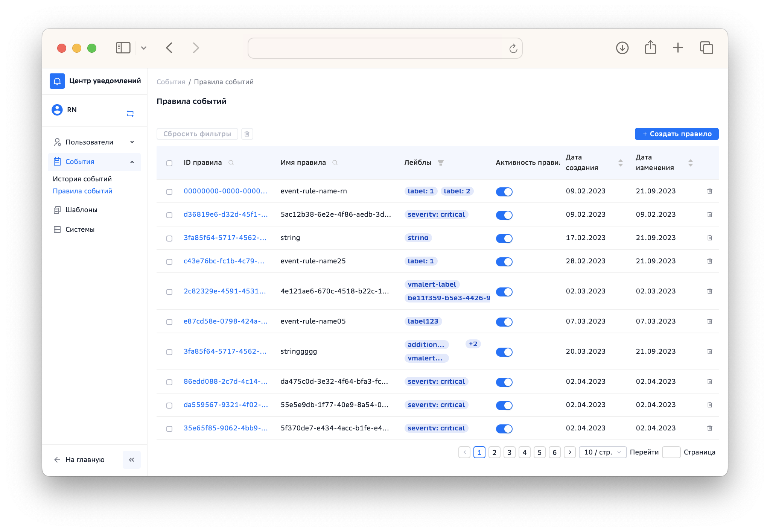Open the 10 / стр. page size dropdown

603,452
